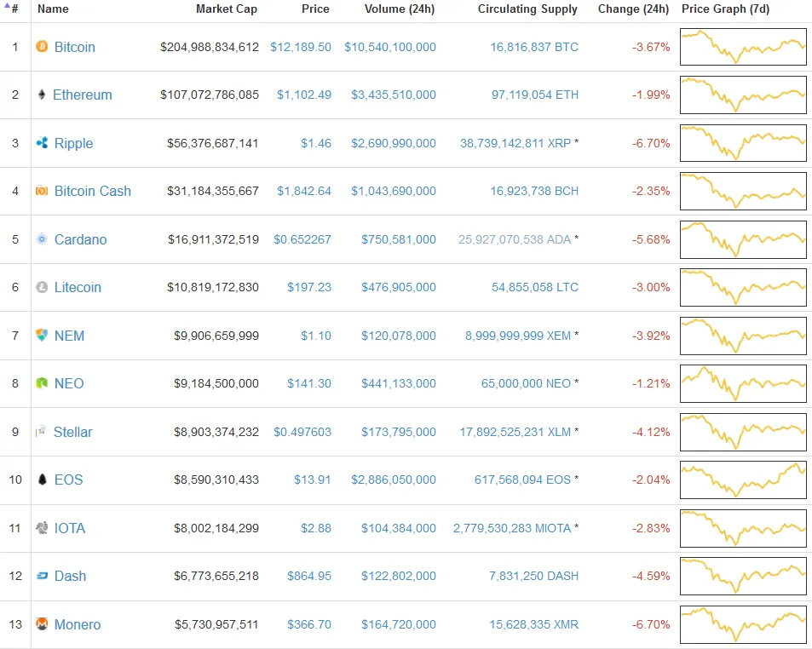Open the Stellar coin page link

pos(73,432)
